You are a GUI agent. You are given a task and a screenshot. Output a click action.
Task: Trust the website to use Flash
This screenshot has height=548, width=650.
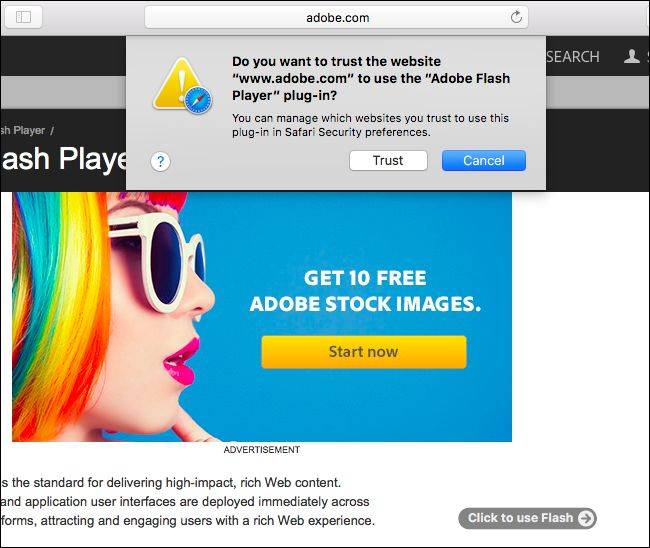(x=388, y=160)
